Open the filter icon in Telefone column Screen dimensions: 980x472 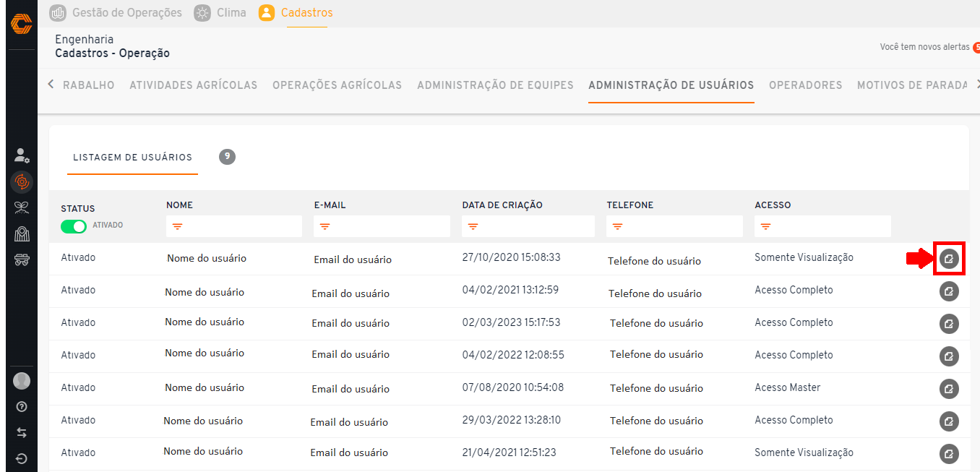click(x=617, y=226)
